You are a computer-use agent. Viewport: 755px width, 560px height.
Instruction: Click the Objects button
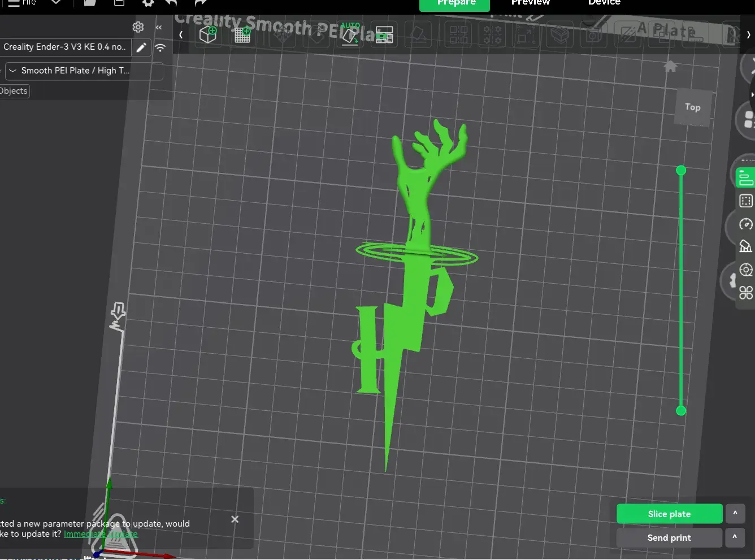point(14,91)
